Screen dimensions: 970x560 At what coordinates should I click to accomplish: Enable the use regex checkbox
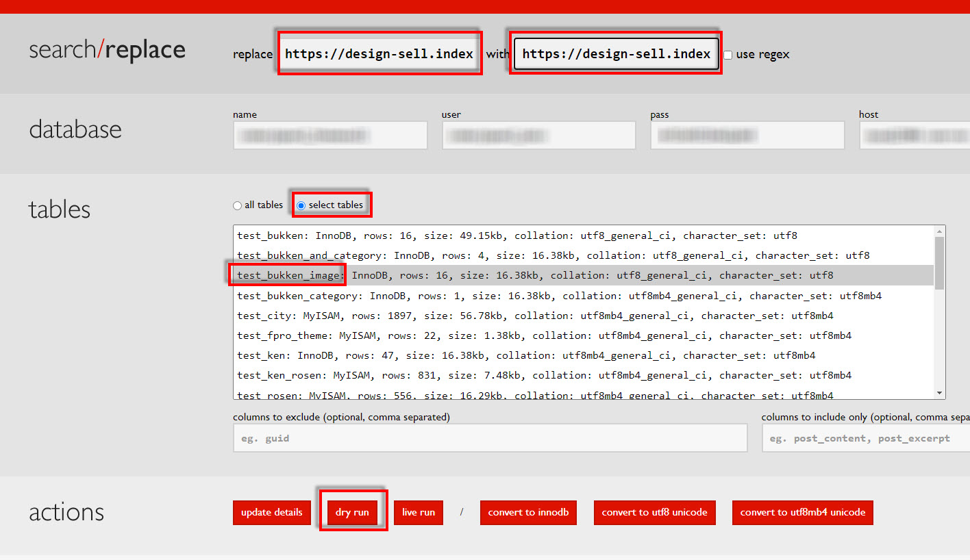click(728, 55)
